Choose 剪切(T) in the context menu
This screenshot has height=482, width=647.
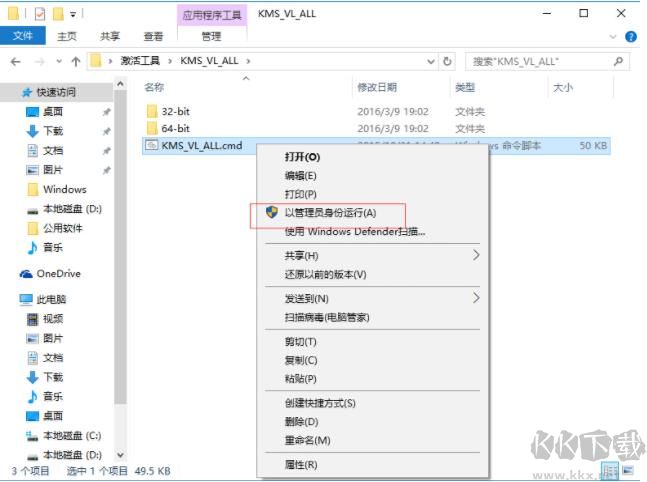300,342
